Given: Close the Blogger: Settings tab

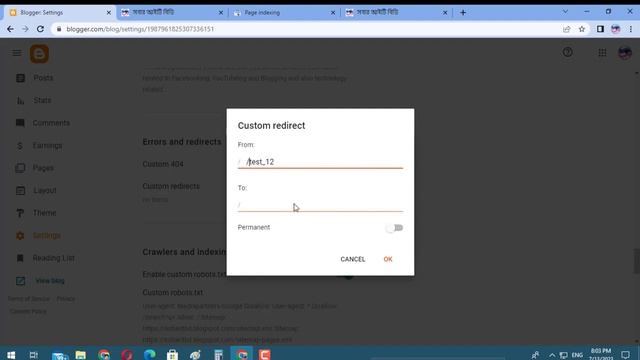Looking at the screenshot, I should (x=109, y=13).
